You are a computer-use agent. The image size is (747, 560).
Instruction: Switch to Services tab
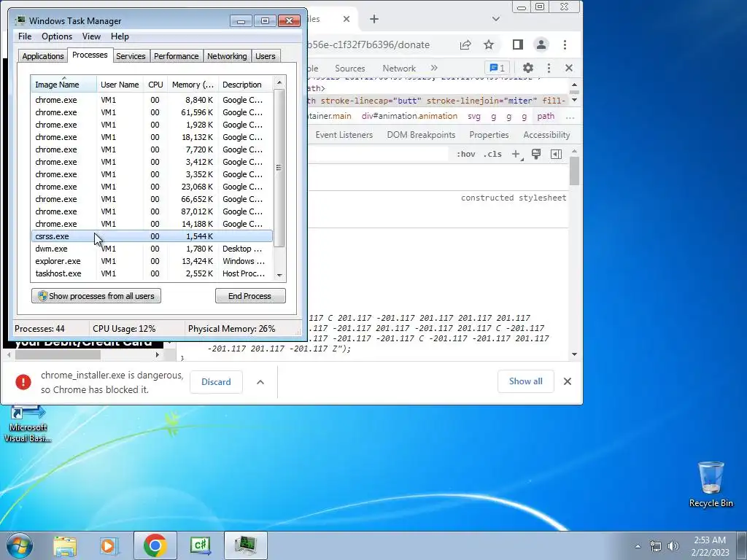[131, 56]
